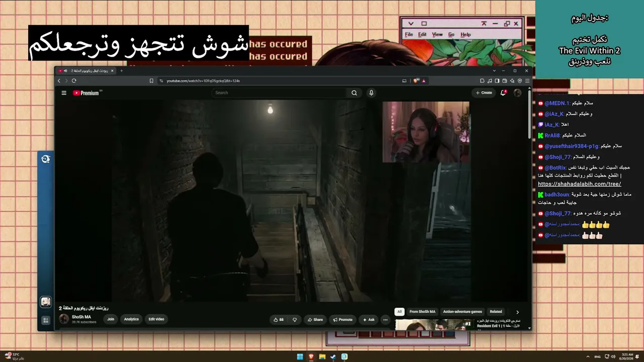Open the Resident Evil 1 recommended thumbnail
The image size is (644, 362).
[434, 325]
